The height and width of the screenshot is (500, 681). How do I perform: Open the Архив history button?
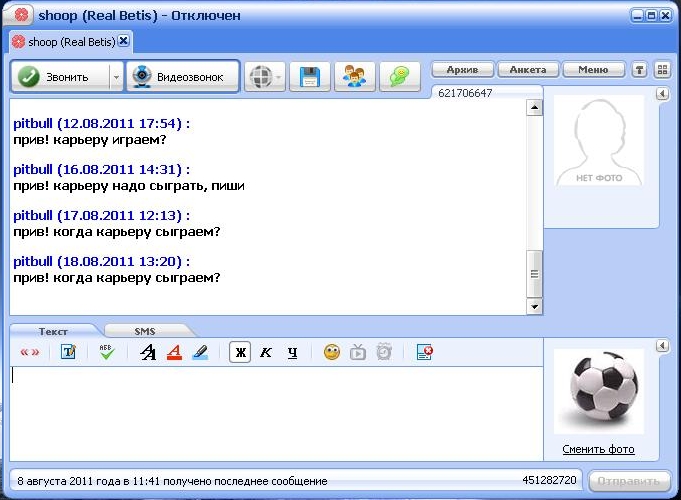point(463,70)
